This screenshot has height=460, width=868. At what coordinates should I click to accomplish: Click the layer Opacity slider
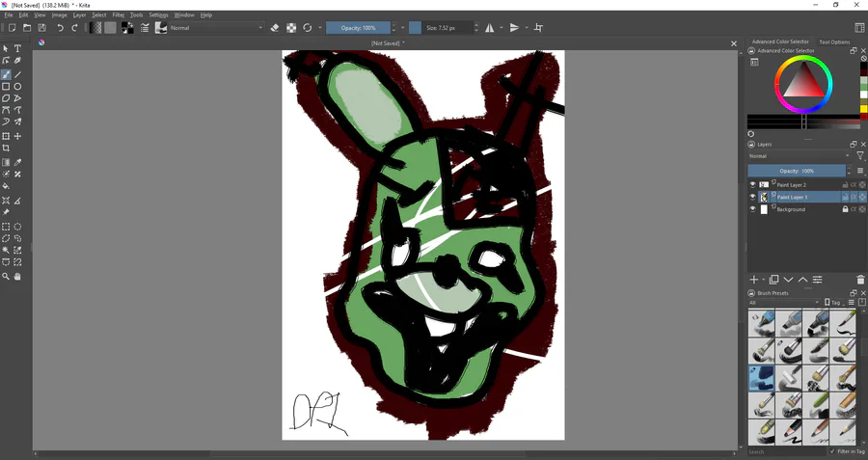797,171
